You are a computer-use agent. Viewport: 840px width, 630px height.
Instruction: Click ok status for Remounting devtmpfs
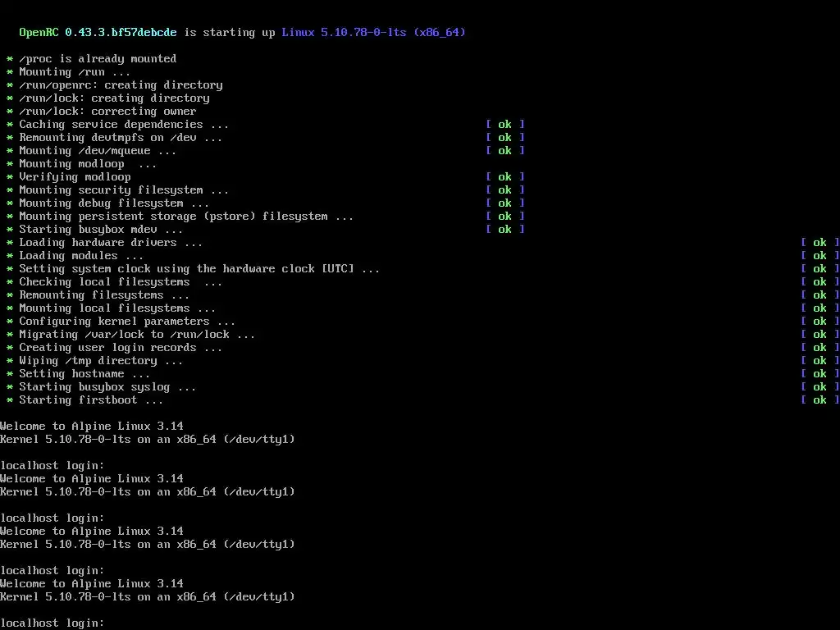pyautogui.click(x=505, y=138)
